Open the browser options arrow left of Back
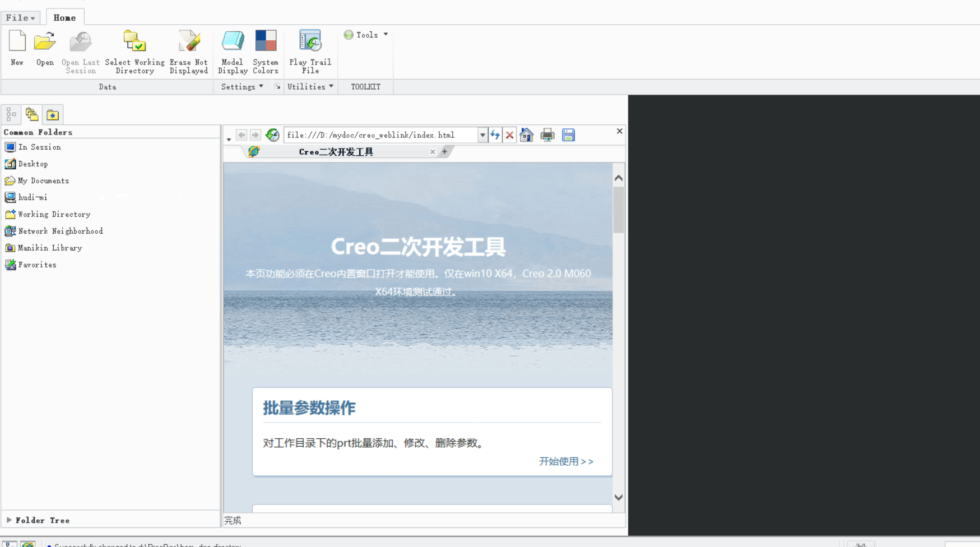 (229, 139)
